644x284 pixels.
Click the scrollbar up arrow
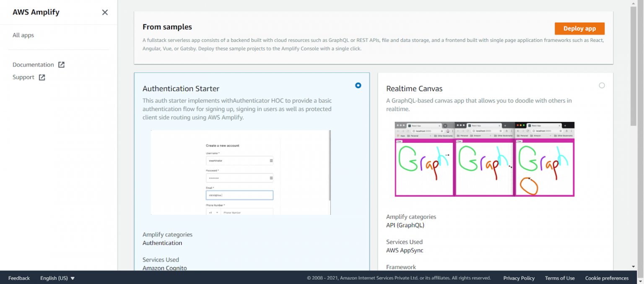point(634,3)
